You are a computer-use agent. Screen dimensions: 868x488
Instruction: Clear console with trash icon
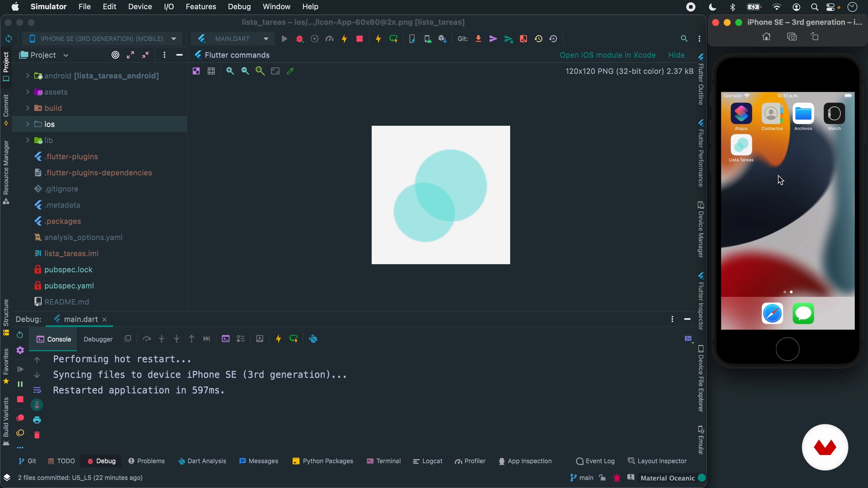(37, 435)
